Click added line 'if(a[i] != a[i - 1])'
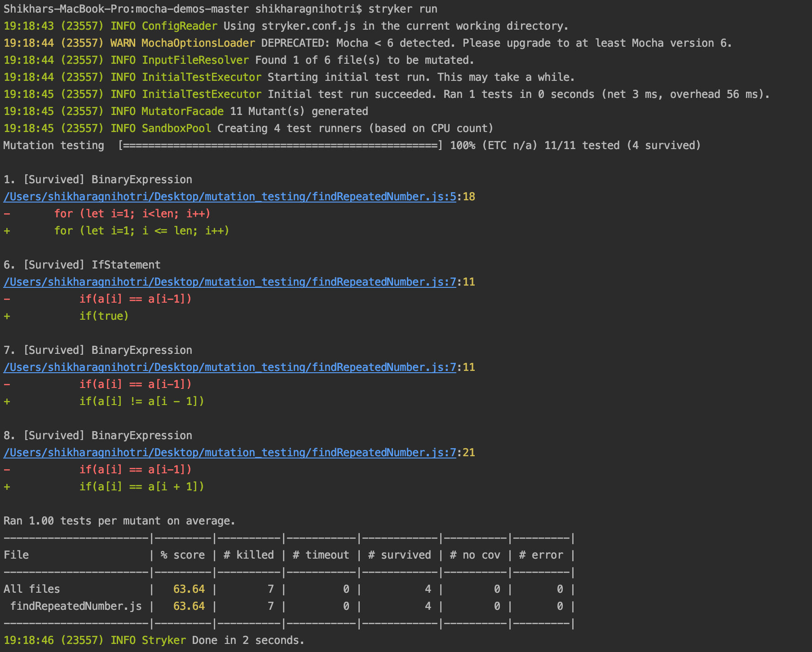The height and width of the screenshot is (652, 812). click(142, 401)
